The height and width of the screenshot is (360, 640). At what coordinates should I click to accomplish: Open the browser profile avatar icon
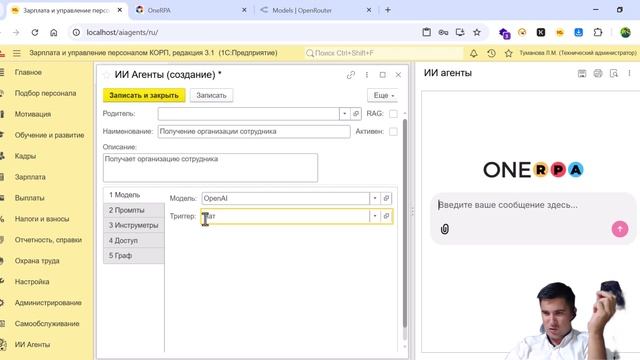(x=625, y=32)
